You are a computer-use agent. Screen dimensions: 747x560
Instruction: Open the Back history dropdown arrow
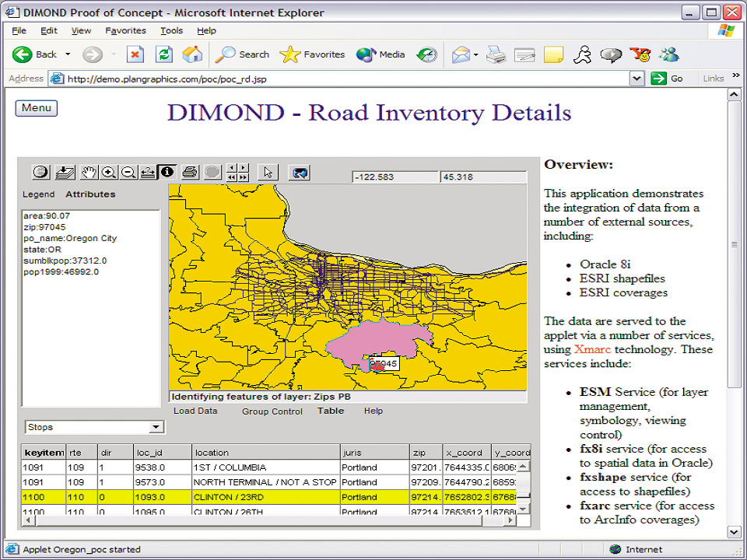click(x=68, y=54)
